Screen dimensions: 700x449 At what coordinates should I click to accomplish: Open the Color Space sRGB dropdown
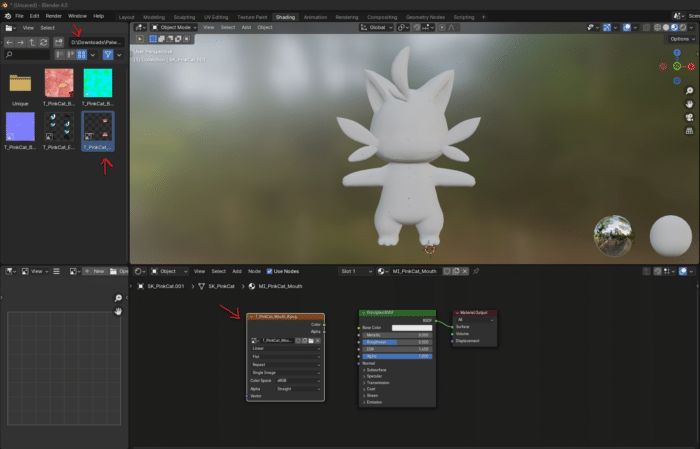click(x=298, y=381)
